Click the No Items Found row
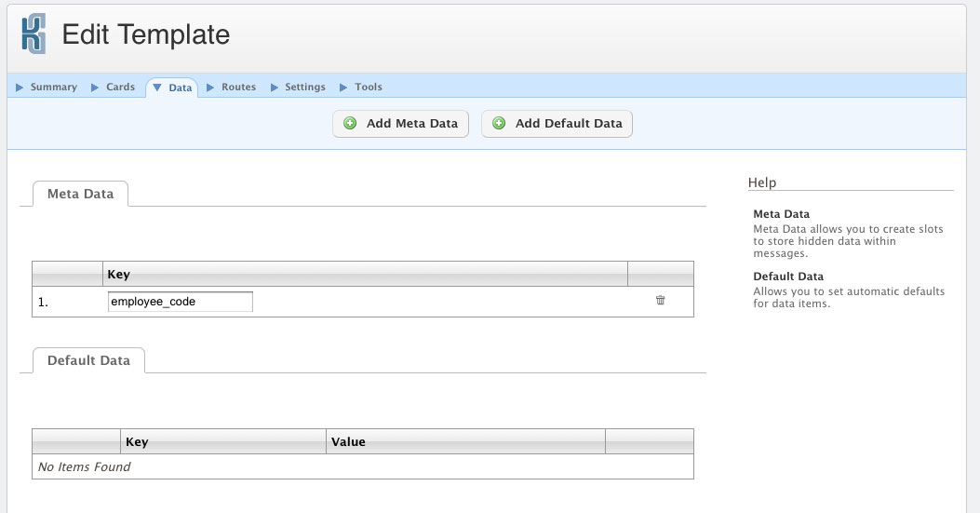The height and width of the screenshot is (513, 980). [x=84, y=466]
